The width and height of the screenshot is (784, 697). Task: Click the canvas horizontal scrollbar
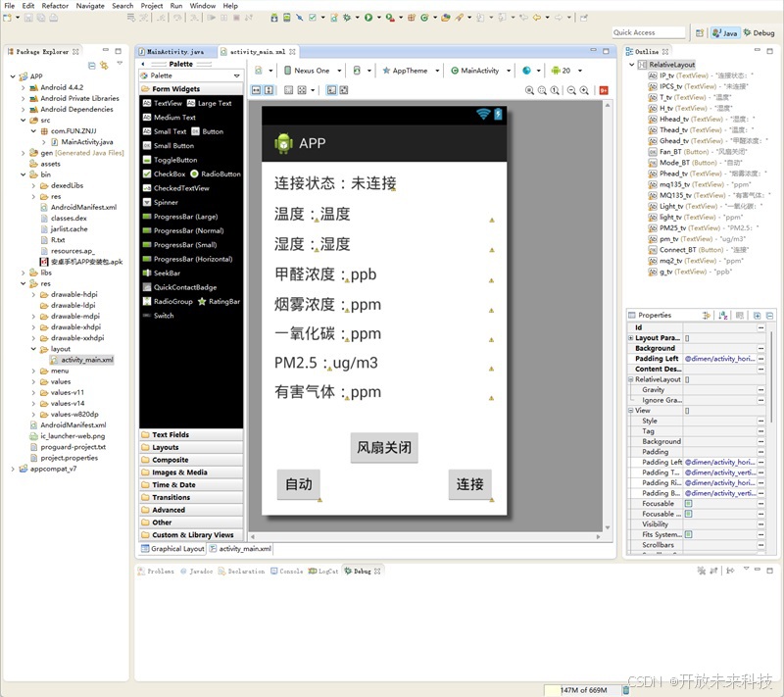tap(424, 537)
